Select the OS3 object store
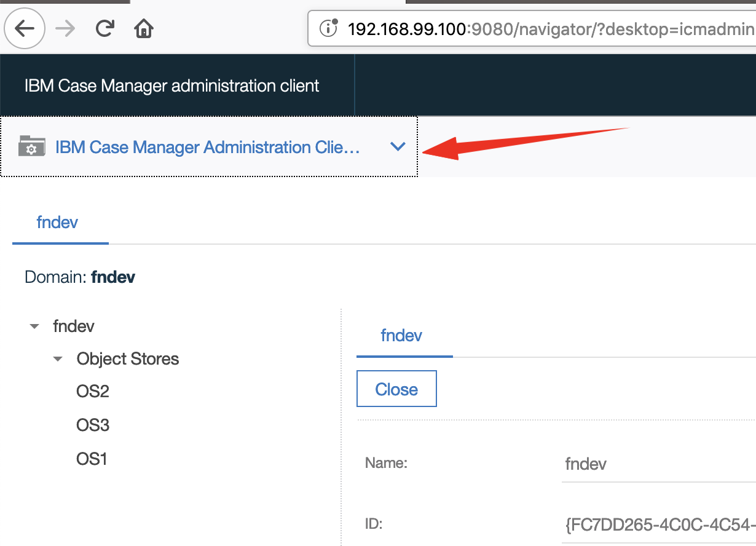756x546 pixels. (x=92, y=424)
